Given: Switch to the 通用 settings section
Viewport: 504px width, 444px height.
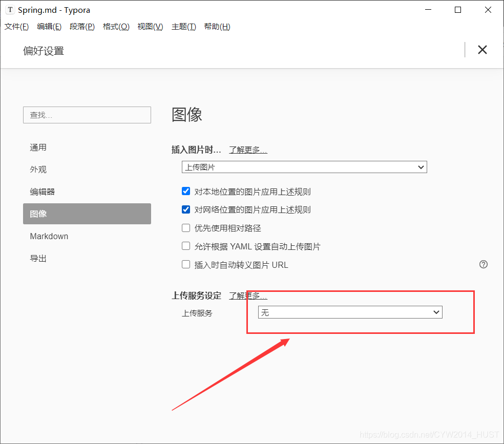Looking at the screenshot, I should pos(38,147).
